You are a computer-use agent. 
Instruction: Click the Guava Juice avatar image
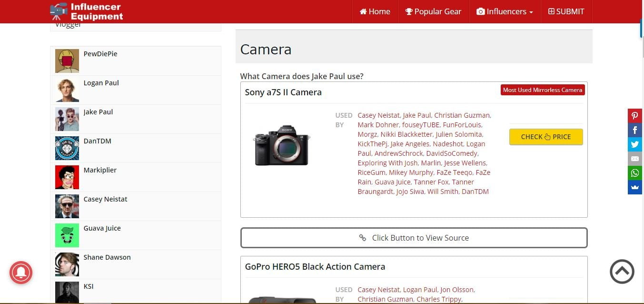(67, 235)
